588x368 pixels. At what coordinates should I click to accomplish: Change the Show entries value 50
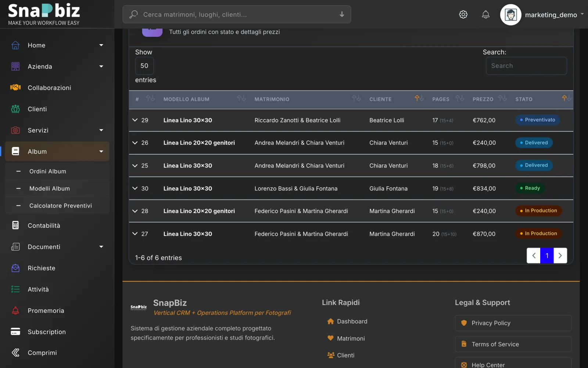click(144, 66)
